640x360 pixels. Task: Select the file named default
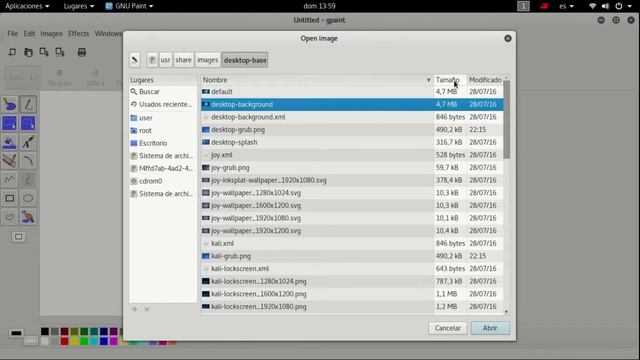pos(352,92)
